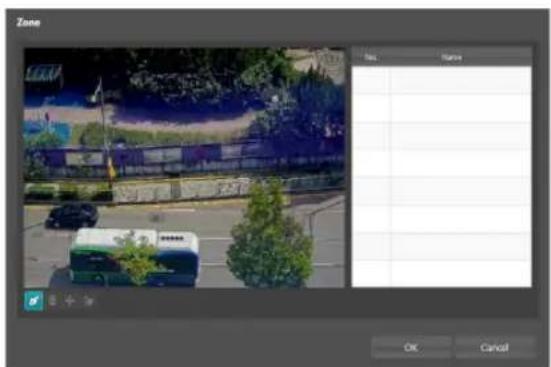Confirm the zone with OK
This screenshot has height=367, width=551.
click(411, 347)
